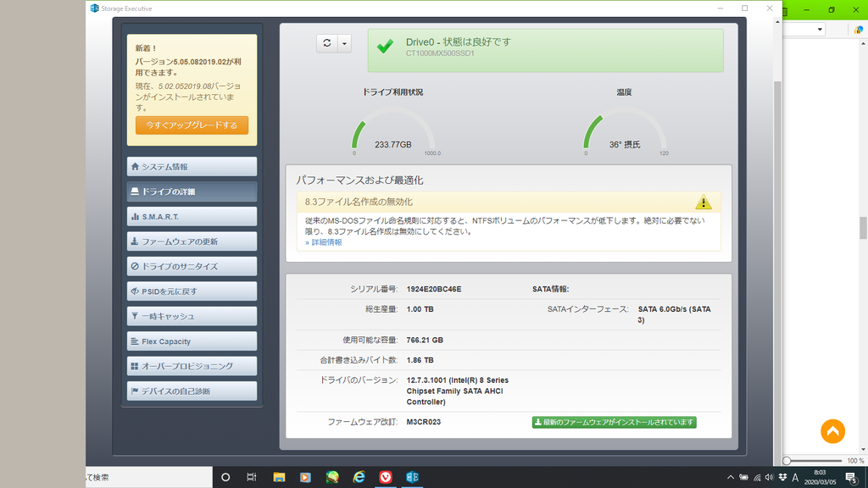Open ドライブのサニタイズ option

[192, 266]
